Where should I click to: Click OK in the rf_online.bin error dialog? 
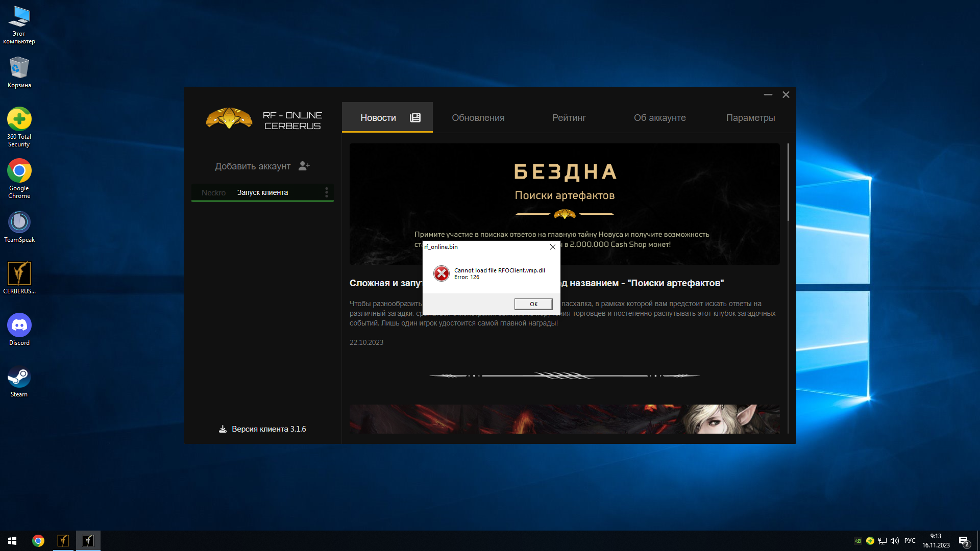(533, 304)
